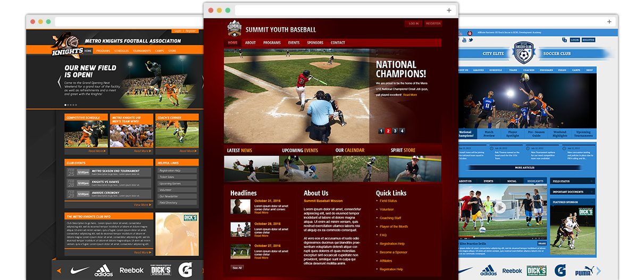Click the Adidas logo in soccer sponsor bar
Screen dimensions: 644x280
[489, 271]
